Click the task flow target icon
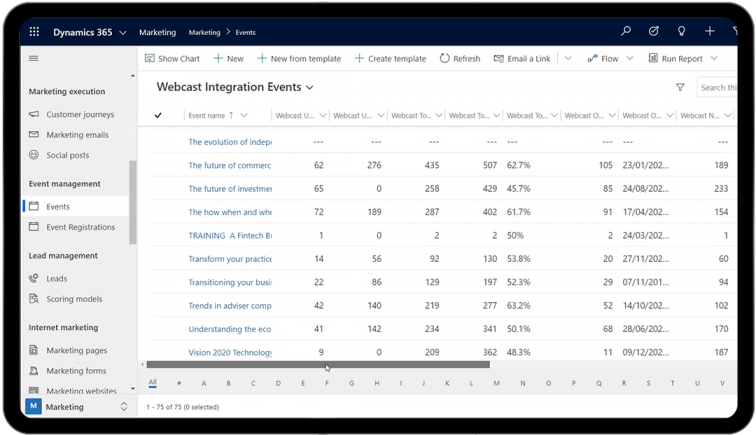 click(x=654, y=32)
